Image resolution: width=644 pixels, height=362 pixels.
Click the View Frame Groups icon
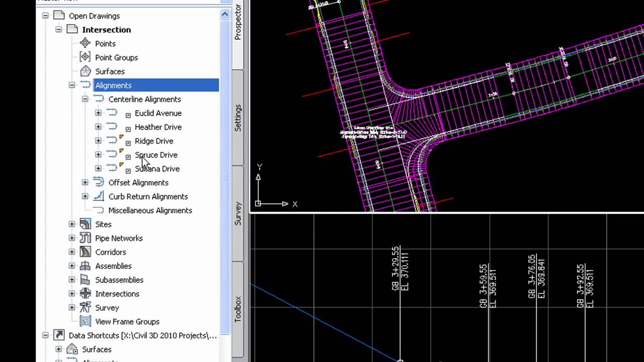[x=86, y=321]
